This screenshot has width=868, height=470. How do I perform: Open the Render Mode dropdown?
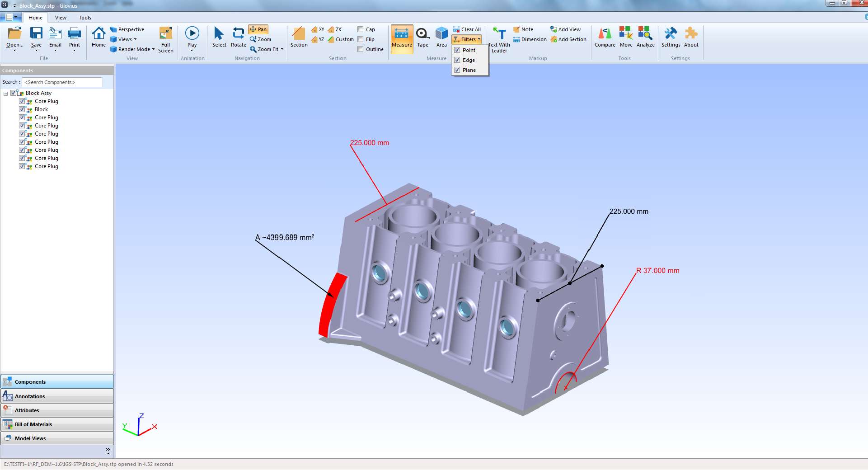[x=132, y=49]
